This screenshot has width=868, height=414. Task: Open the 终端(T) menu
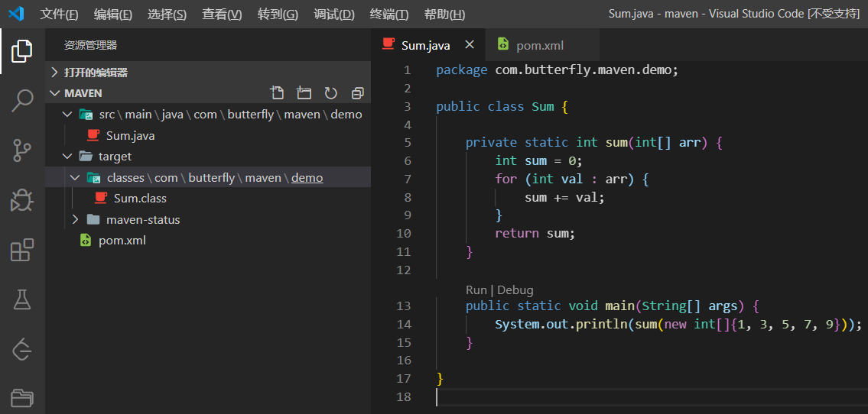pos(388,15)
